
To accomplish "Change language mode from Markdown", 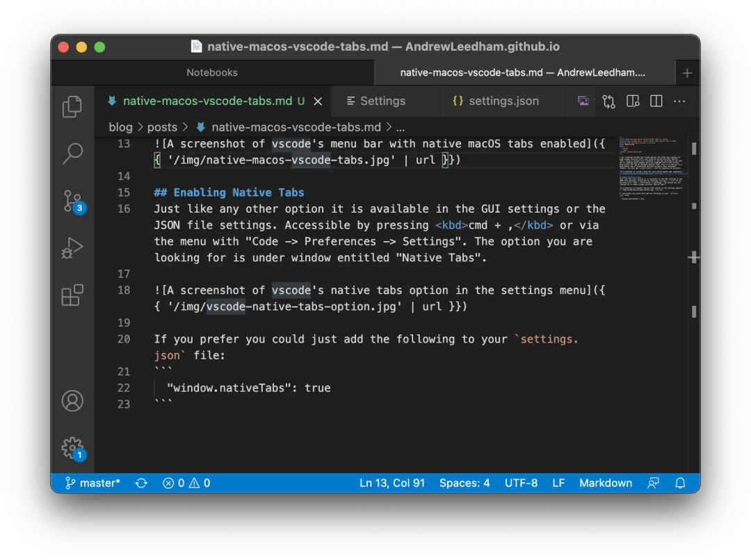I will coord(606,483).
